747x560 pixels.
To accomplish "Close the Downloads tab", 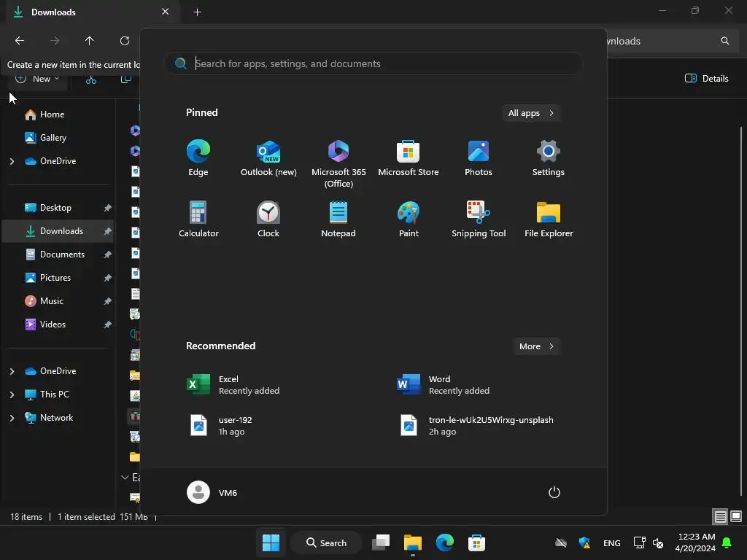I will [x=166, y=12].
